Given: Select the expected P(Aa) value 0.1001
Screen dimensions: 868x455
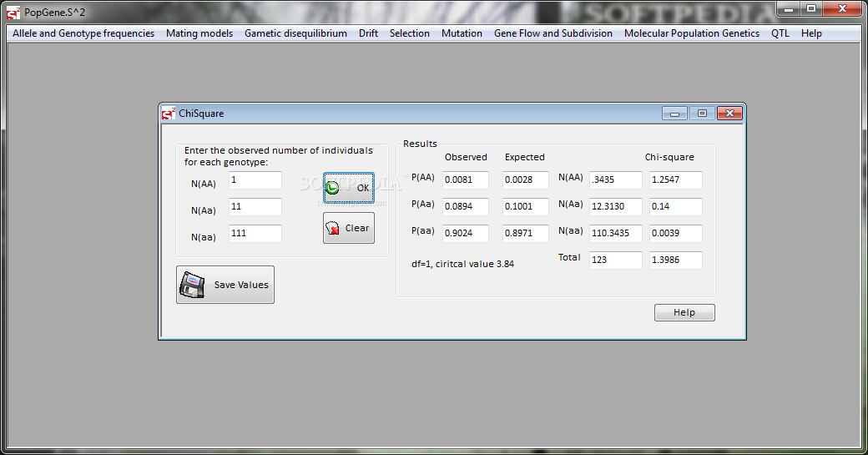Looking at the screenshot, I should coord(525,206).
